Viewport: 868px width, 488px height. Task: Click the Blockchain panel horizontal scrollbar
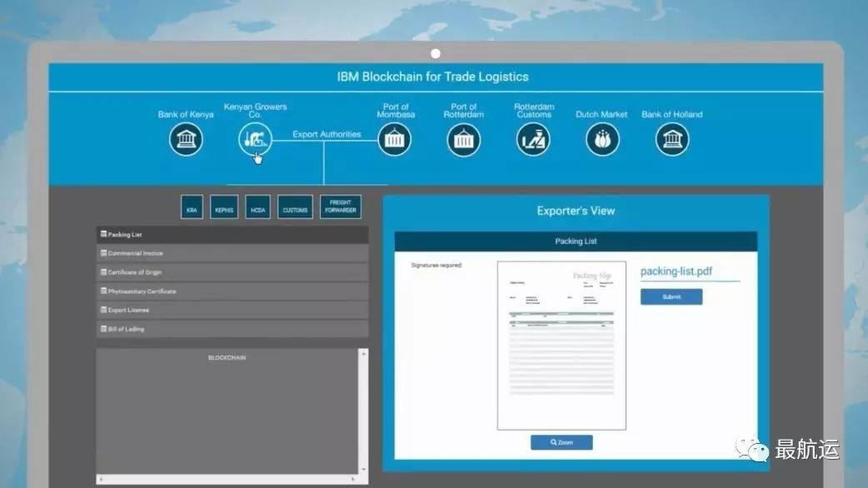tap(227, 479)
